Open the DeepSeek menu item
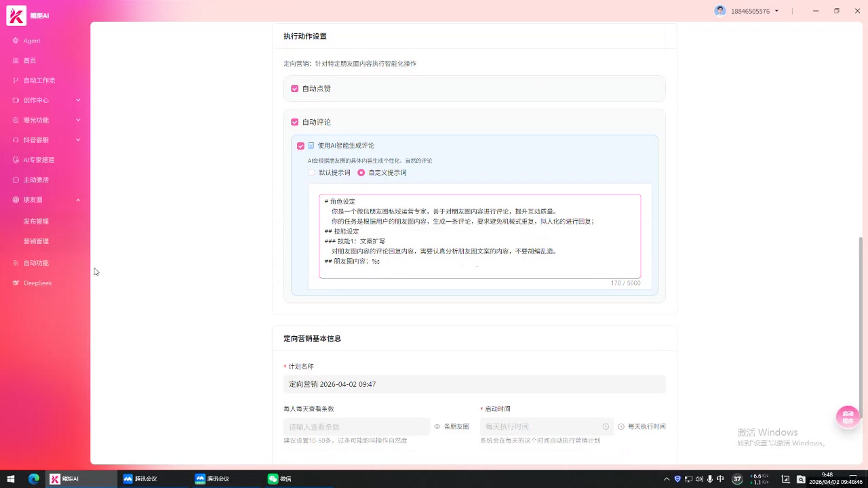This screenshot has width=868, height=488. [x=38, y=283]
